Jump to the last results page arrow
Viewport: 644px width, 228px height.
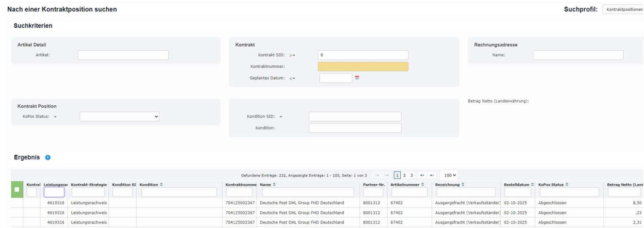432,175
